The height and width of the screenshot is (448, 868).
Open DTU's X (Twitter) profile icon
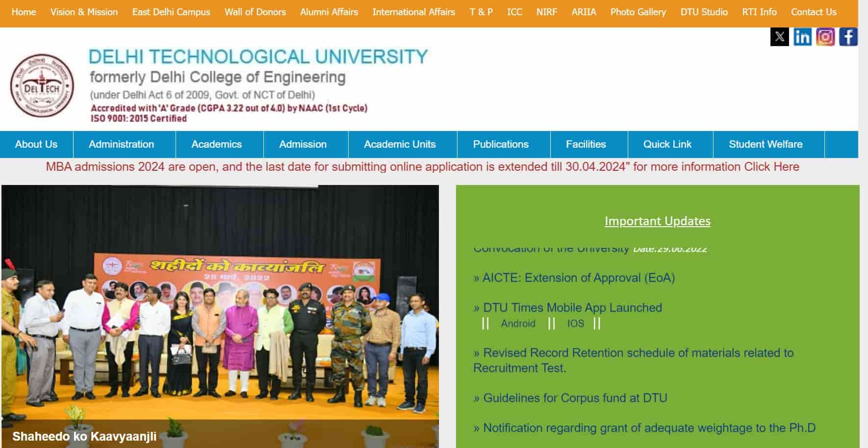[779, 36]
